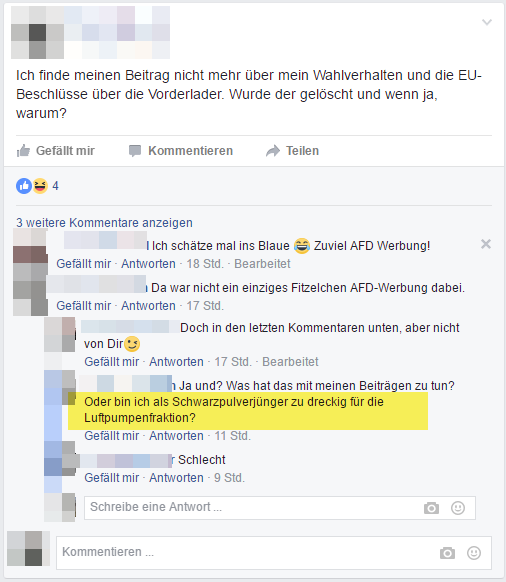Open emoji picker in bottom comment box
The width and height of the screenshot is (506, 582).
[474, 553]
